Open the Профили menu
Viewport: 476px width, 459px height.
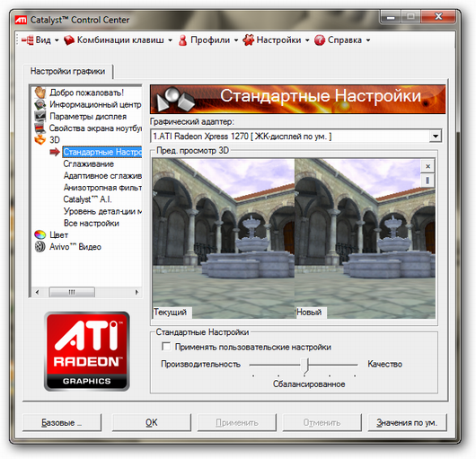(x=210, y=40)
